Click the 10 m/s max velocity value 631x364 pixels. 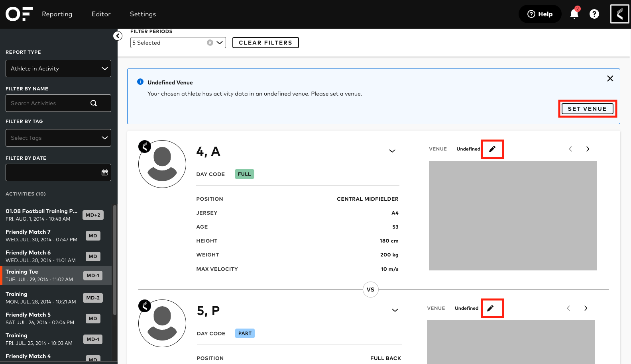tap(389, 269)
